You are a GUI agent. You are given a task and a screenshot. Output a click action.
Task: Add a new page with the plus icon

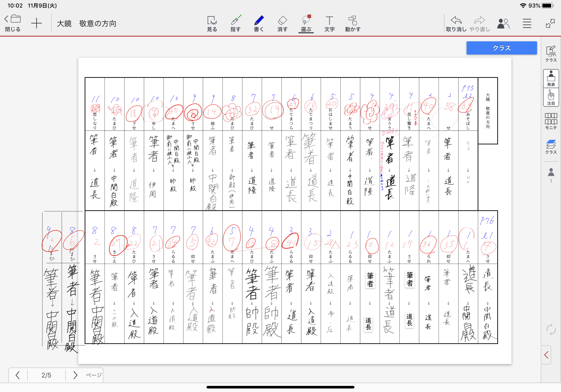pyautogui.click(x=36, y=24)
